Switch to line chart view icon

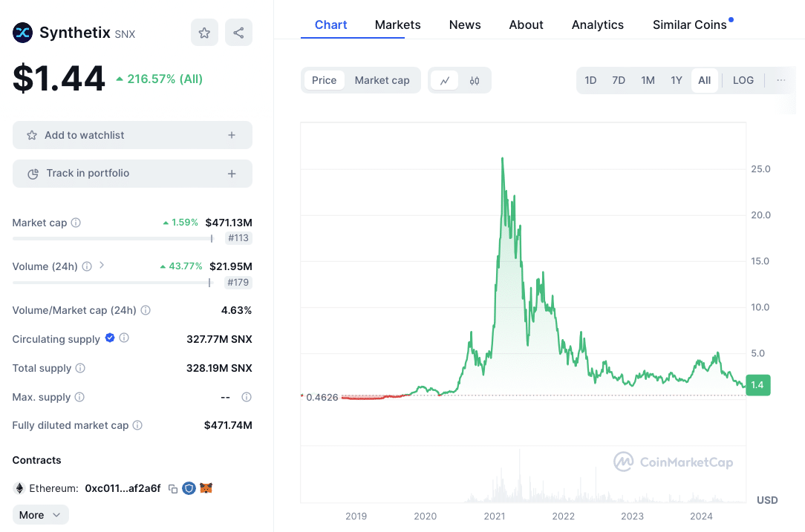(x=445, y=81)
